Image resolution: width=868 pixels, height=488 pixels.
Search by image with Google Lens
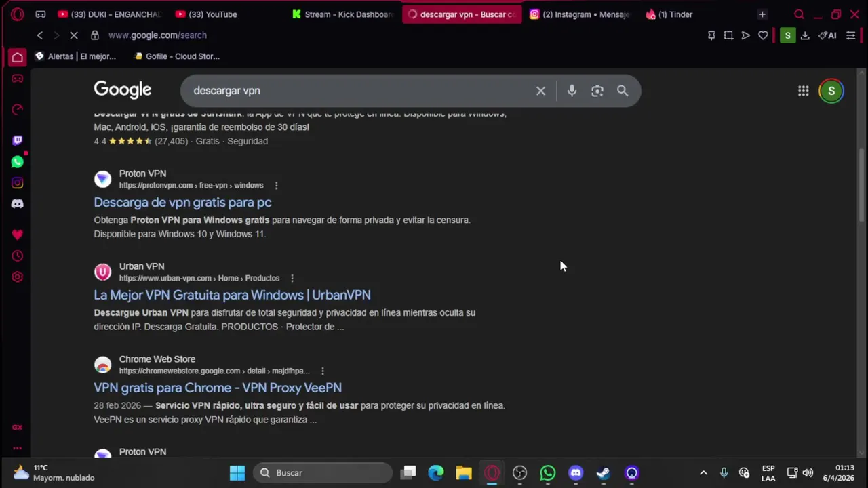[x=597, y=91]
